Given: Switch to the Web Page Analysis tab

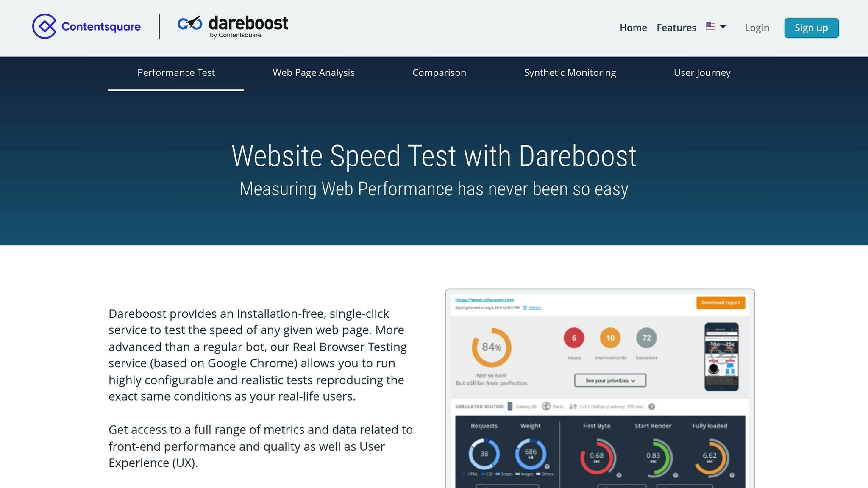Looking at the screenshot, I should [314, 73].
